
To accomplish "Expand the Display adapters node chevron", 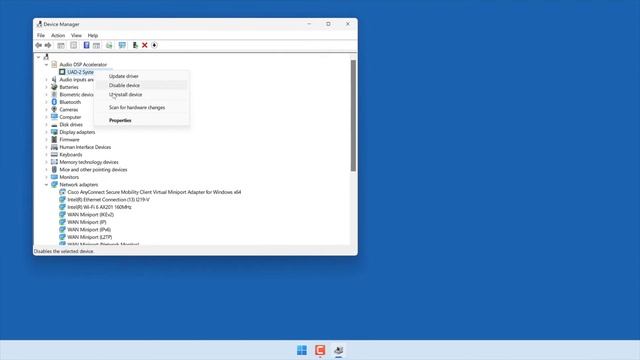I will [46, 132].
